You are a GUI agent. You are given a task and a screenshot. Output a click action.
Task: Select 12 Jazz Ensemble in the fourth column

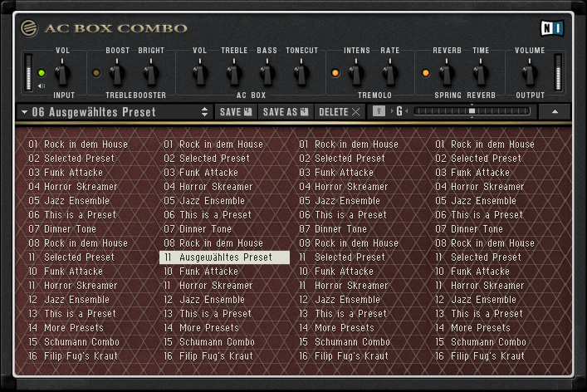click(476, 300)
